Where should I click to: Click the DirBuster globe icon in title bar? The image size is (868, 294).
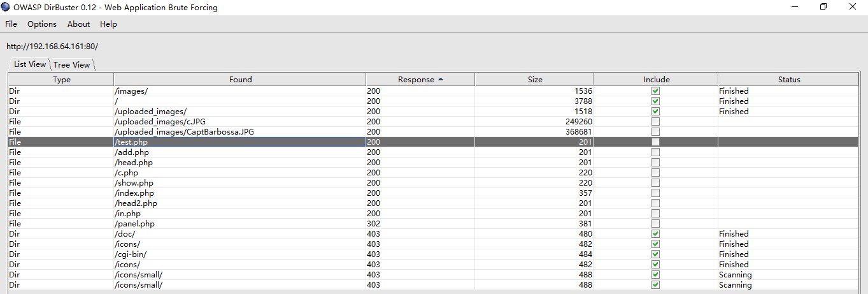pos(6,8)
